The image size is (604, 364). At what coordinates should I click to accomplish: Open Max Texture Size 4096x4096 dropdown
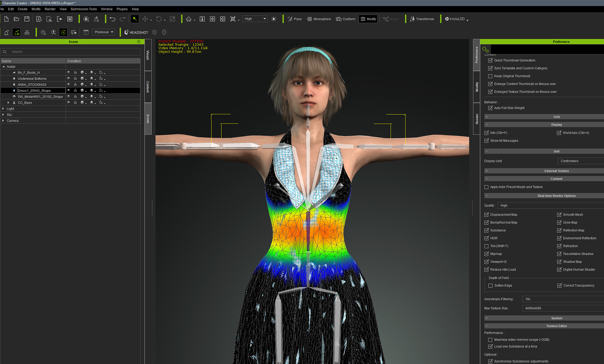coord(563,308)
